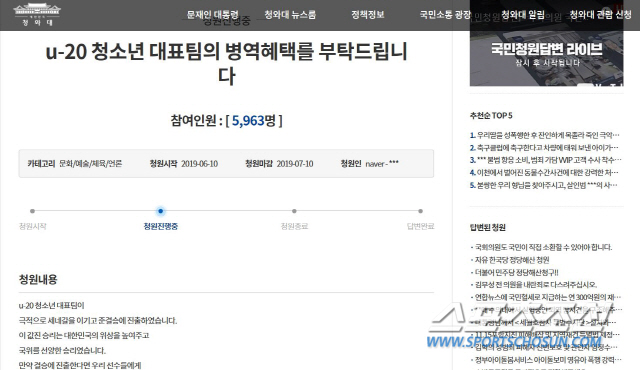The height and width of the screenshot is (370, 640).
Task: Open TOP 5 petition 5 about 우리 형님
Action: (544, 185)
